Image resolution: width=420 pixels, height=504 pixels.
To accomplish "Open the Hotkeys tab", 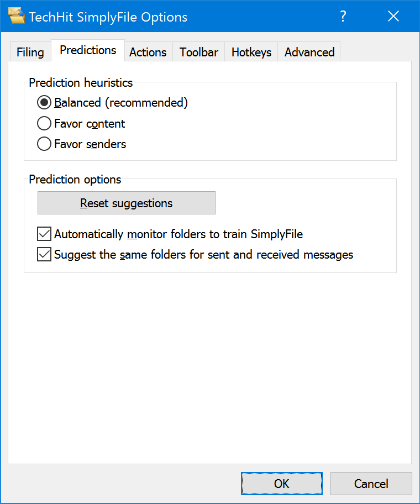I will pos(251,52).
